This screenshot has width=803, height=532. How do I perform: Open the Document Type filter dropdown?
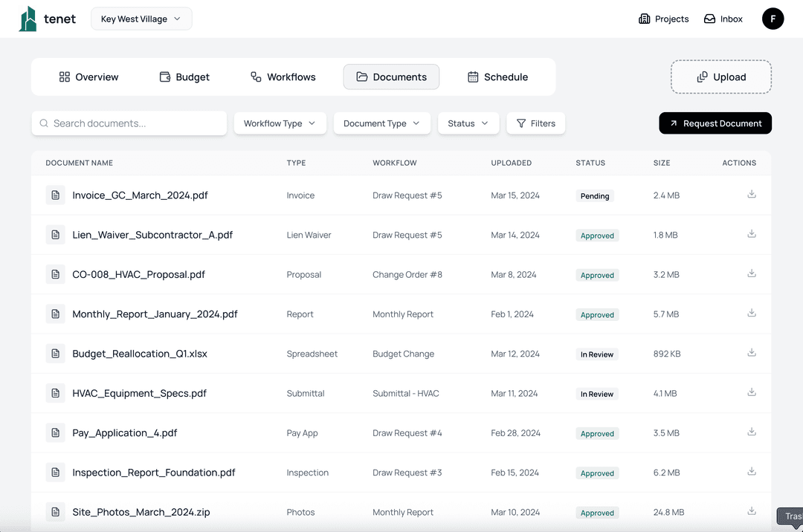coord(381,123)
